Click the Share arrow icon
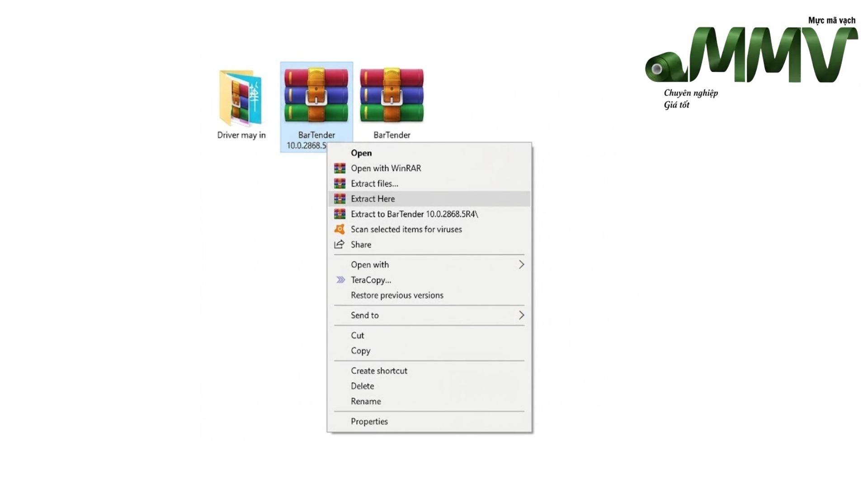 339,244
